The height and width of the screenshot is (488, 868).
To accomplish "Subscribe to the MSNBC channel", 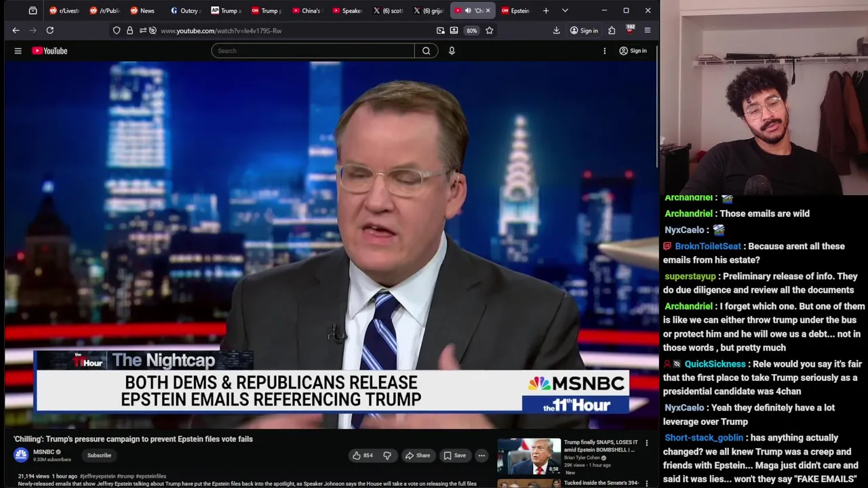I will [x=99, y=455].
